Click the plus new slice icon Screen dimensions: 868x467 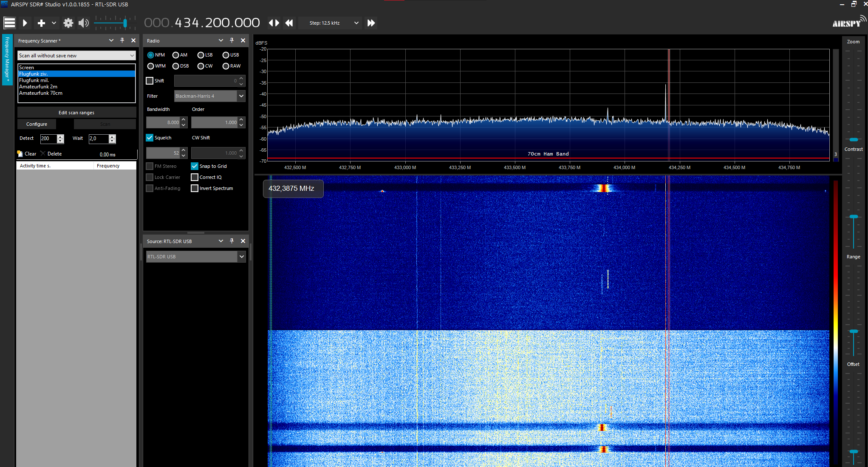click(x=41, y=23)
